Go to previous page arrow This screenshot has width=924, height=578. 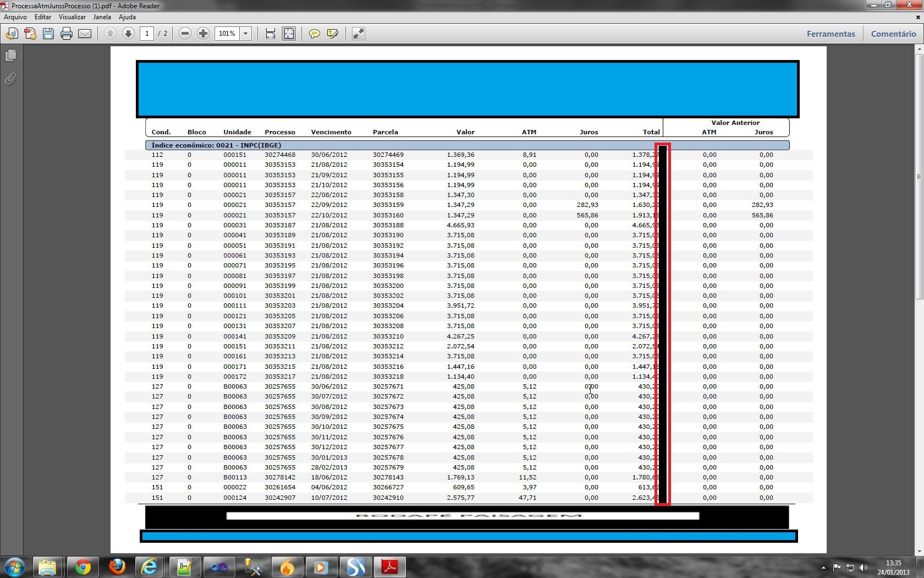tap(110, 34)
